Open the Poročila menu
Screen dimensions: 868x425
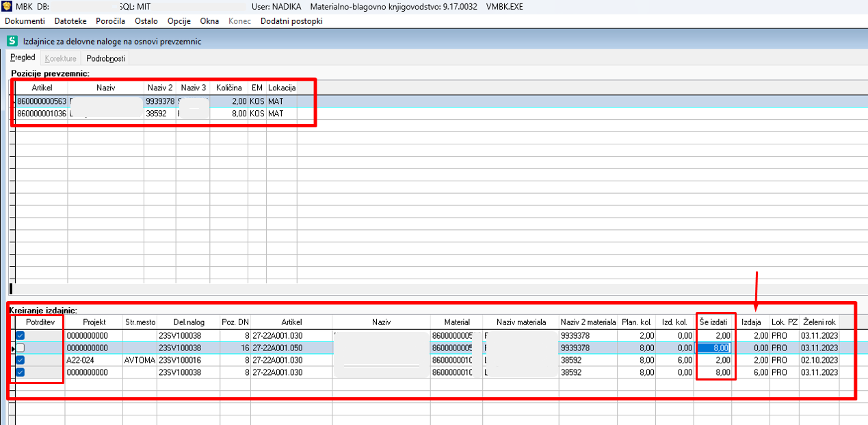tap(110, 21)
